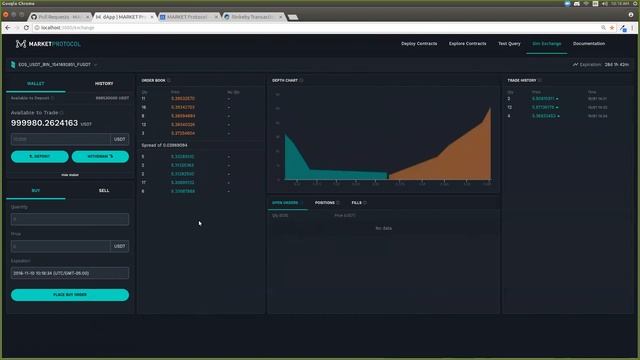Screen dimensions: 640x360
Task: Click the zoom magnifier icon in address bar
Action: [603, 28]
